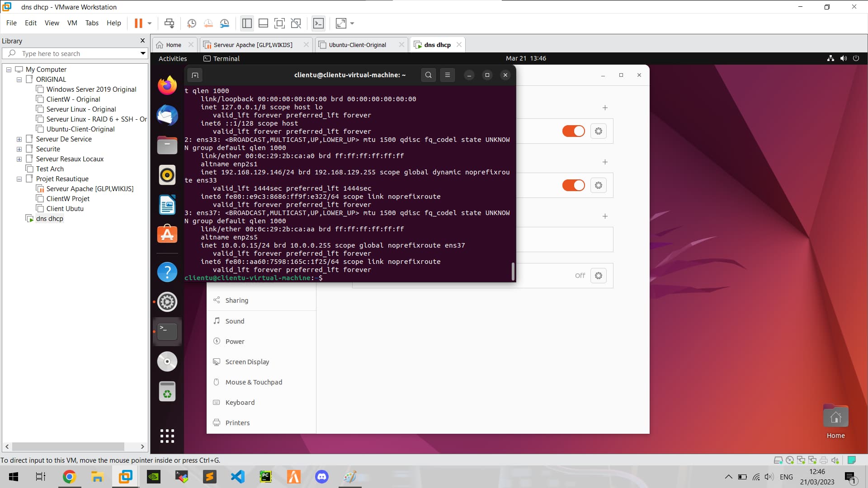Open the power options dropdown arrow beside pause

[150, 23]
